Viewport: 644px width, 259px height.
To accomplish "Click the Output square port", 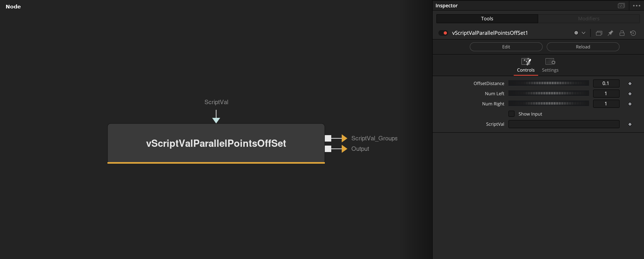I will 328,149.
